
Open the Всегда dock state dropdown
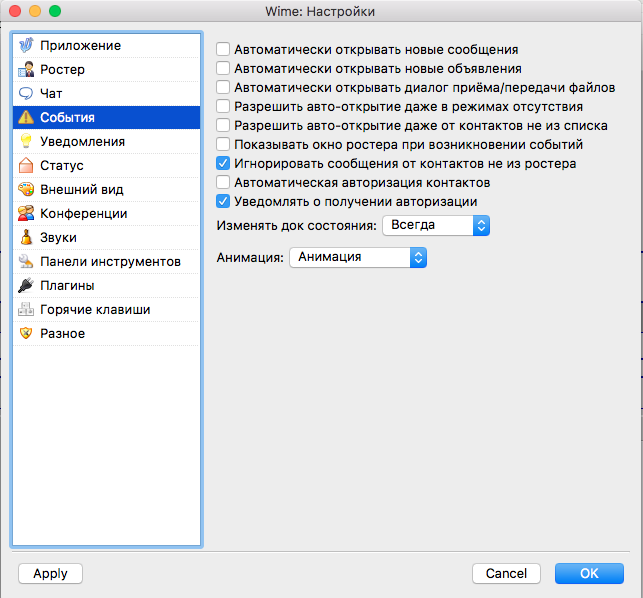click(435, 227)
